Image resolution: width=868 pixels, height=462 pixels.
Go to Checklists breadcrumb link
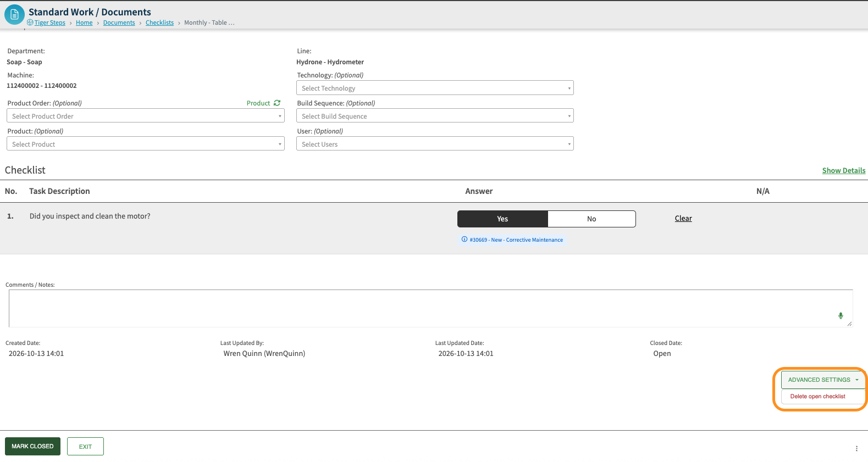(159, 23)
